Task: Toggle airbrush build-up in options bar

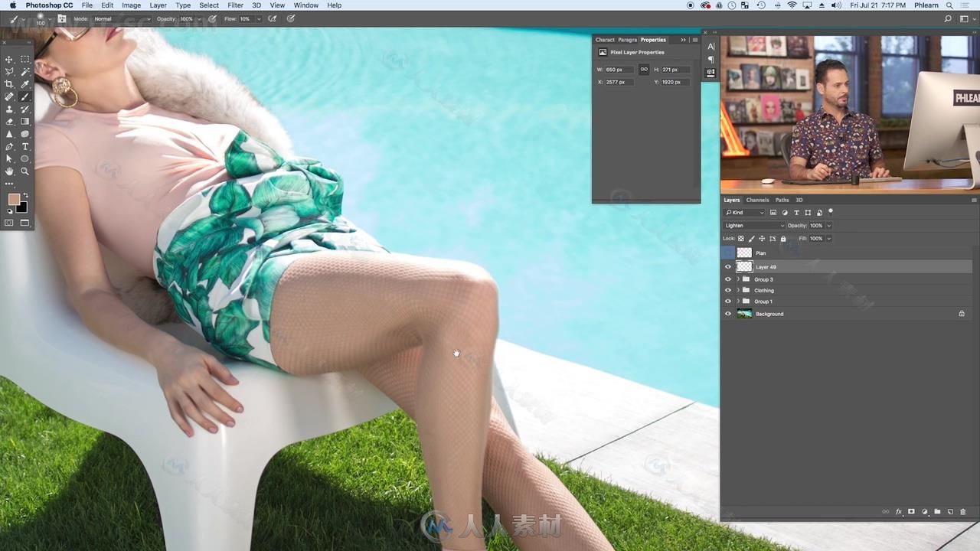Action: tap(273, 18)
